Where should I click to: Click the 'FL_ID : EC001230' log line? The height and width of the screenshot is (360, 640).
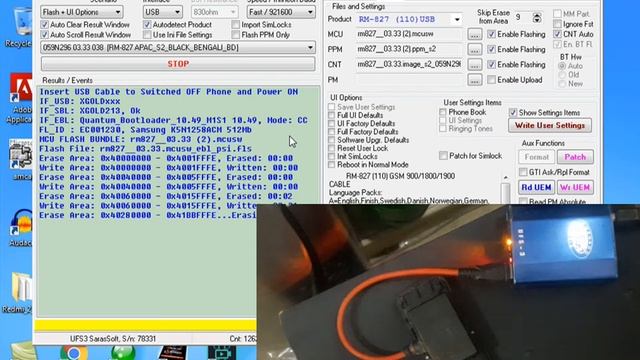pyautogui.click(x=145, y=130)
